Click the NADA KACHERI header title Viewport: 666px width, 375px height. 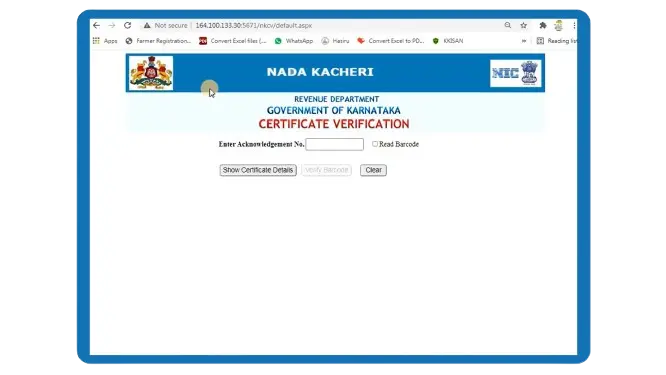click(320, 72)
